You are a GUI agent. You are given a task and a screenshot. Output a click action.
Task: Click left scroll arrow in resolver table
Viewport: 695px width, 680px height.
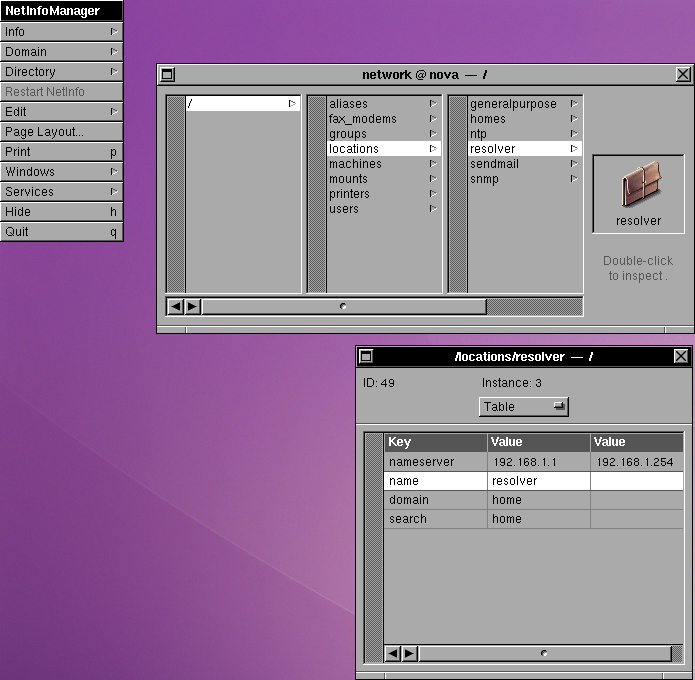point(393,653)
